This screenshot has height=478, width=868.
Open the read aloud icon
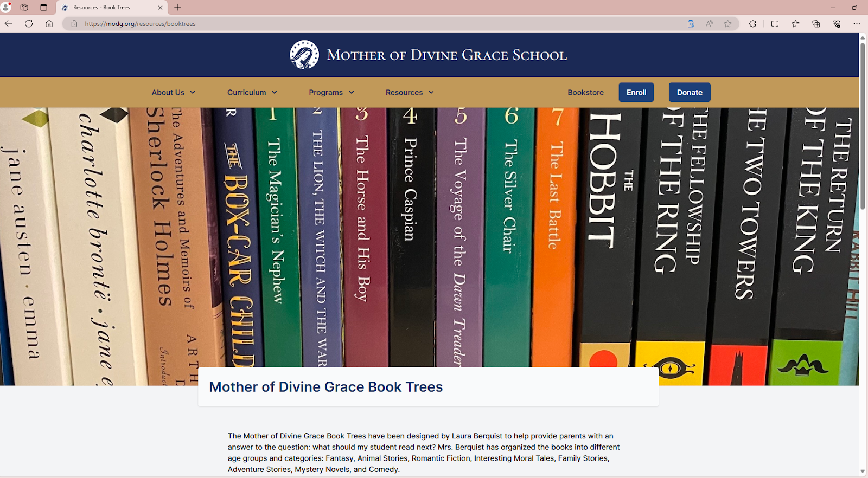709,23
